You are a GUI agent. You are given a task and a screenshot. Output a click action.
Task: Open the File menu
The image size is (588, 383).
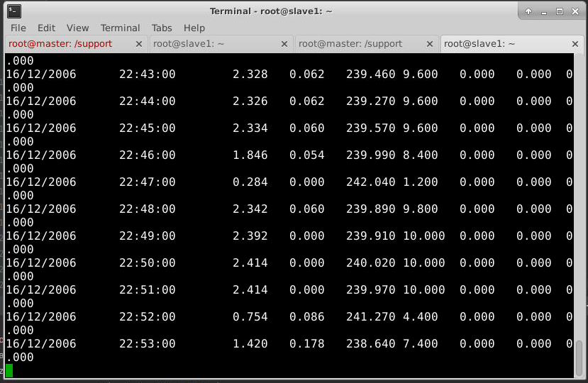coord(18,28)
